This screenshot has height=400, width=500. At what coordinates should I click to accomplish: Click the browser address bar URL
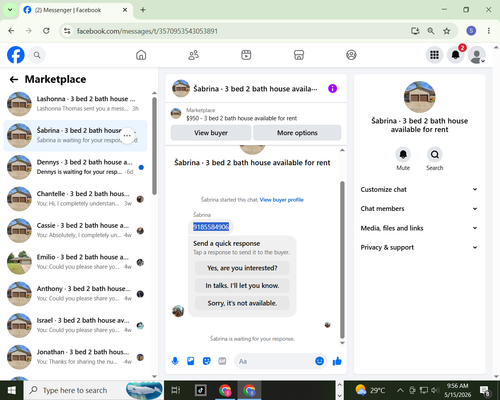coord(147,31)
